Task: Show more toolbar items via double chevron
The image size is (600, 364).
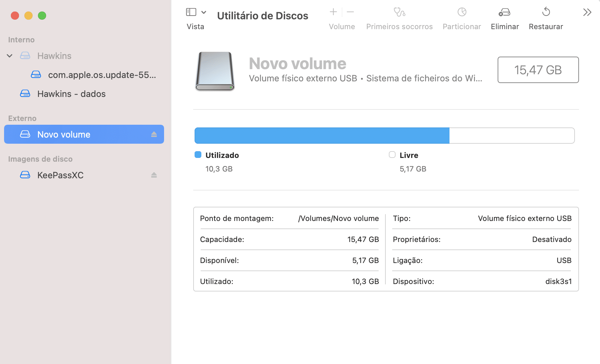Action: (587, 13)
